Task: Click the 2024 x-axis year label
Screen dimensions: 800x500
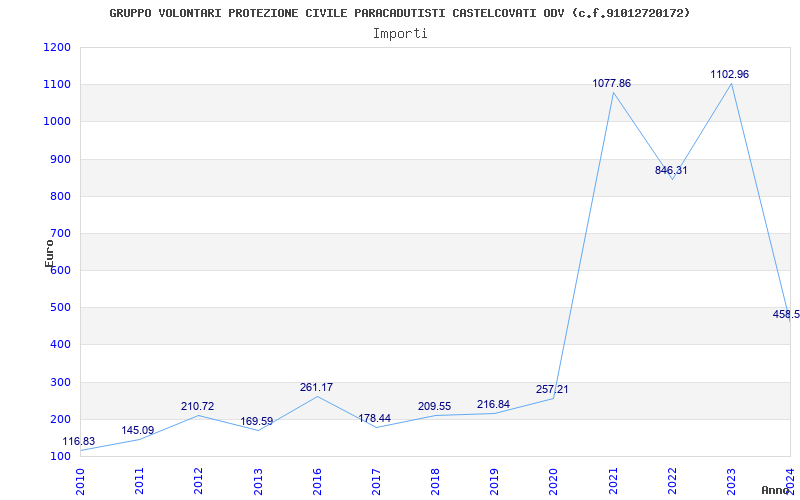Action: point(790,480)
